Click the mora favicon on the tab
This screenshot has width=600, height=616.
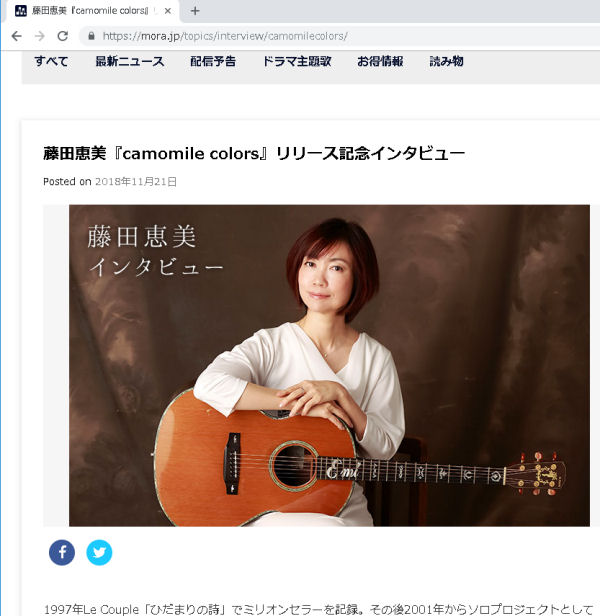tap(20, 11)
